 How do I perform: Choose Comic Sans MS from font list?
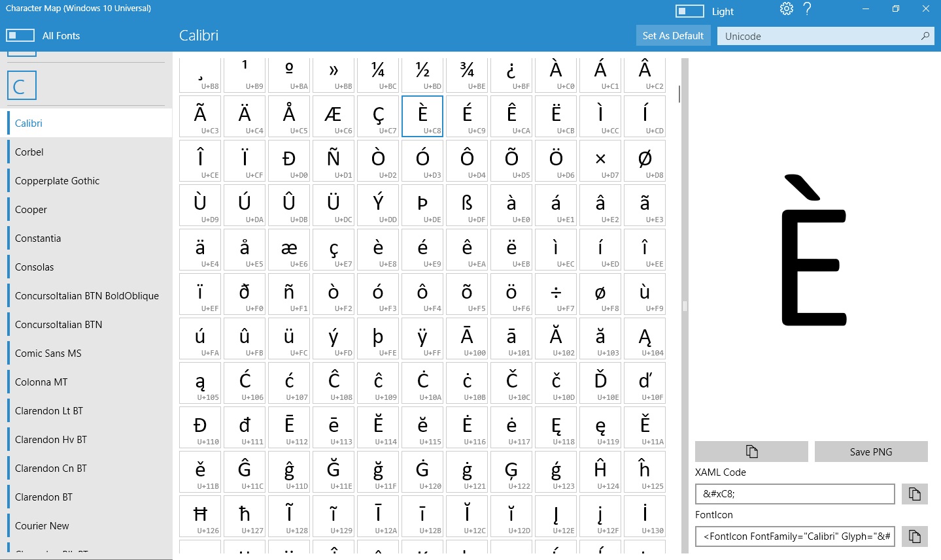[48, 354]
